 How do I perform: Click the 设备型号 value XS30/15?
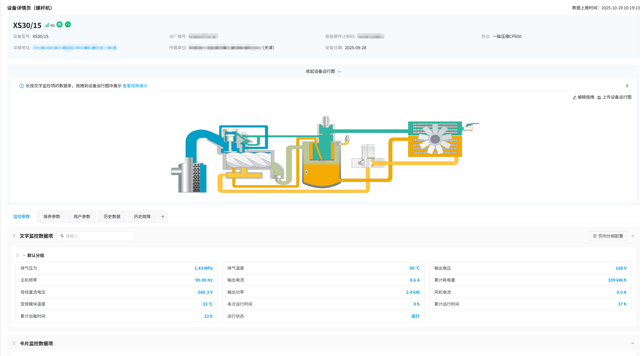coord(40,36)
